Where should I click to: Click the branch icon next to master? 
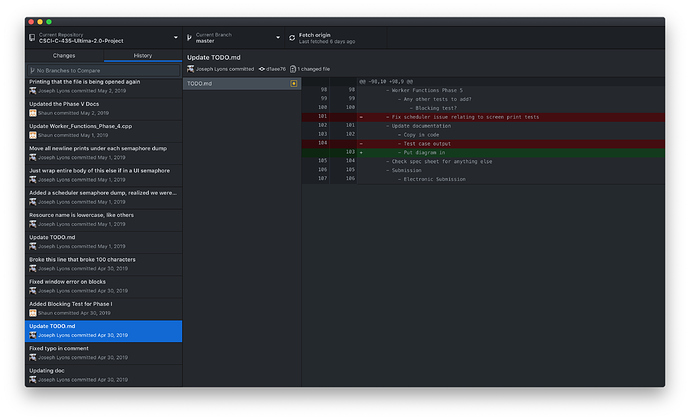(189, 38)
